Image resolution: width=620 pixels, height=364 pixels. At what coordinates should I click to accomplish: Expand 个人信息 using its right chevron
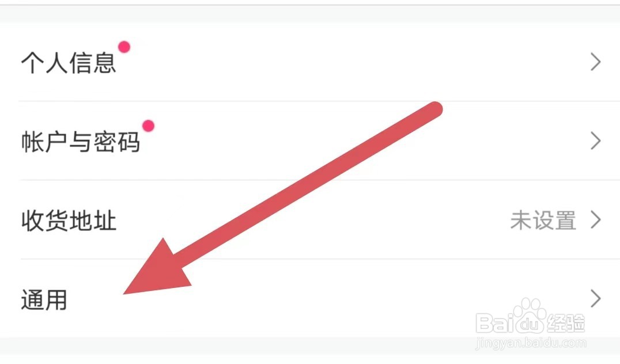596,62
